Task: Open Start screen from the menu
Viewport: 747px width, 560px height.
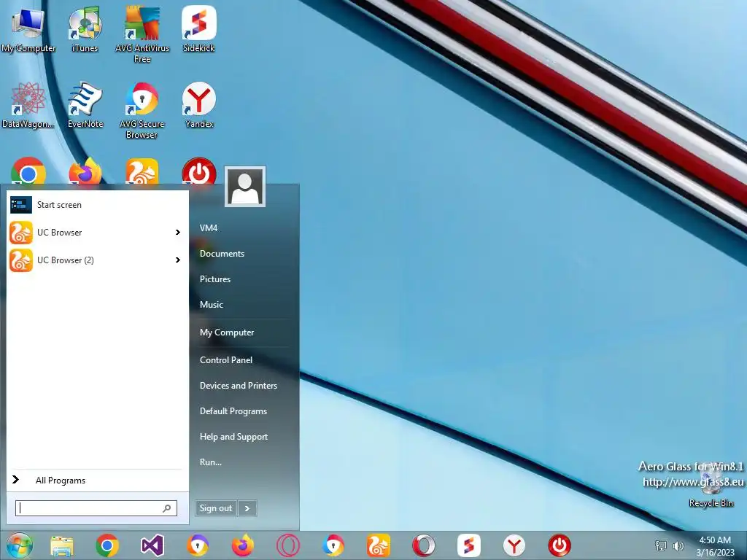Action: coord(97,205)
